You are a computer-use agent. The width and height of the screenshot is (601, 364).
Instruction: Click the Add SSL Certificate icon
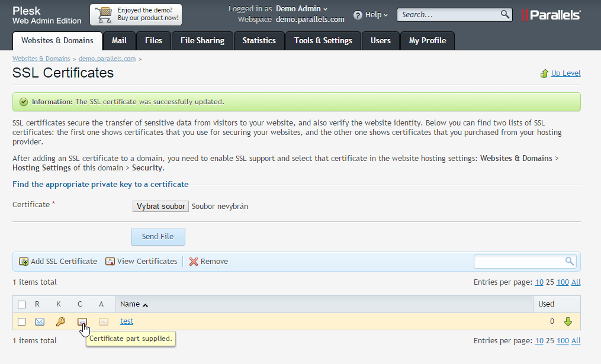[x=23, y=262]
